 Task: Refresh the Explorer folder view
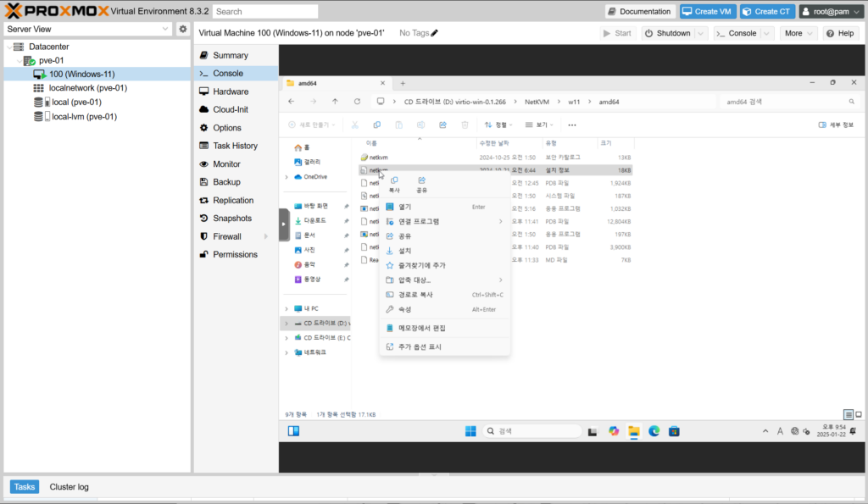click(x=357, y=102)
